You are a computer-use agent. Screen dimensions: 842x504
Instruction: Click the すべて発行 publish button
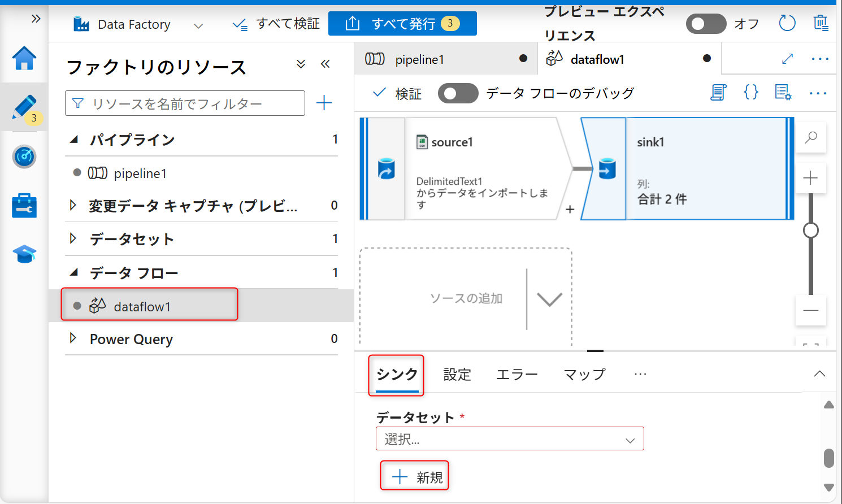tap(402, 24)
